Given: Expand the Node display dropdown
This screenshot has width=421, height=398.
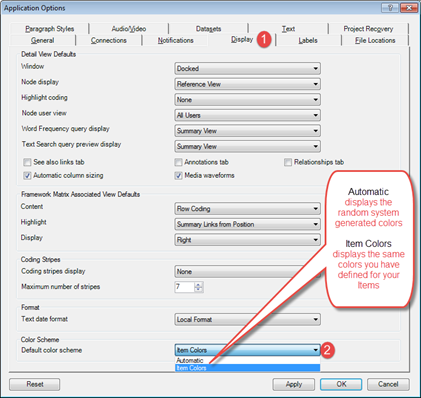Looking at the screenshot, I should click(247, 84).
